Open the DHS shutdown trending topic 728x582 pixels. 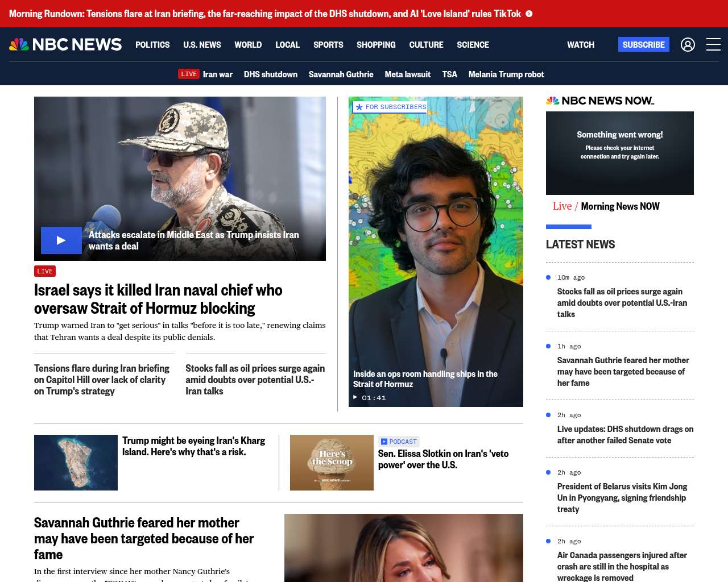[x=271, y=74]
